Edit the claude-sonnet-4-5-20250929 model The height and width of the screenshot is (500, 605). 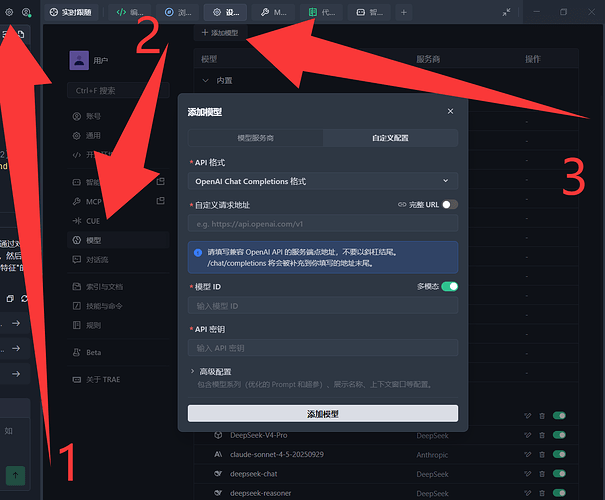click(x=527, y=454)
